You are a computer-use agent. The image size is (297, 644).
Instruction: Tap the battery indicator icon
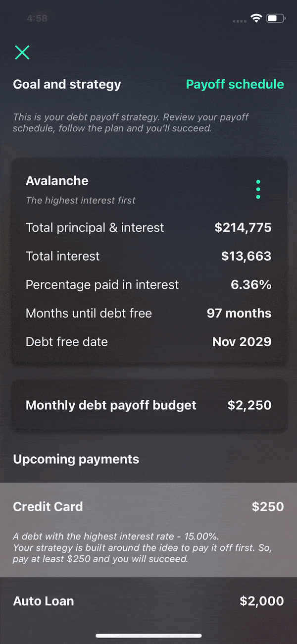coord(275,19)
